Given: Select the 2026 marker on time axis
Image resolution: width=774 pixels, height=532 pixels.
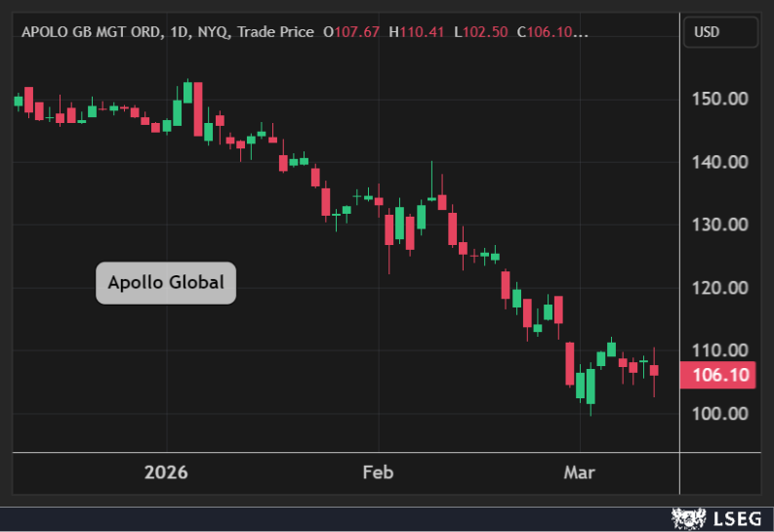Looking at the screenshot, I should pos(165,473).
